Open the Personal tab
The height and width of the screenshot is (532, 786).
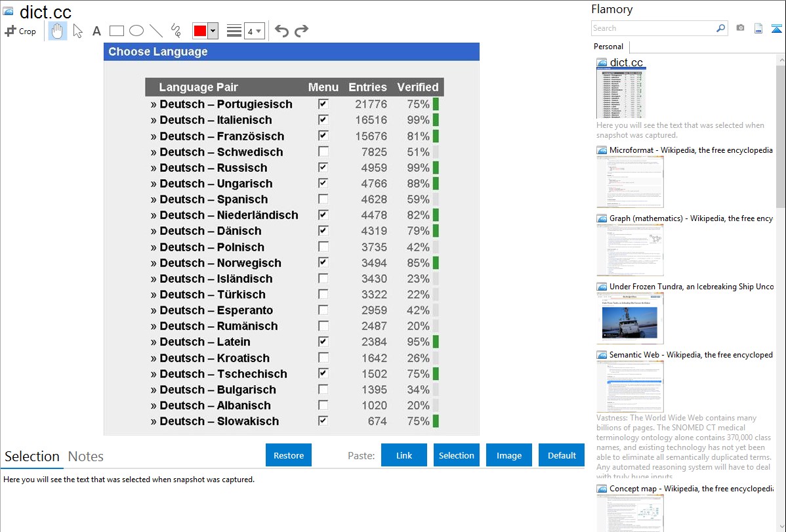[x=608, y=47]
